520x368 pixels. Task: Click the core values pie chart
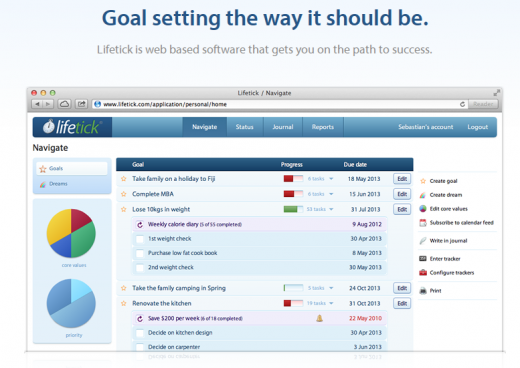coord(71,233)
